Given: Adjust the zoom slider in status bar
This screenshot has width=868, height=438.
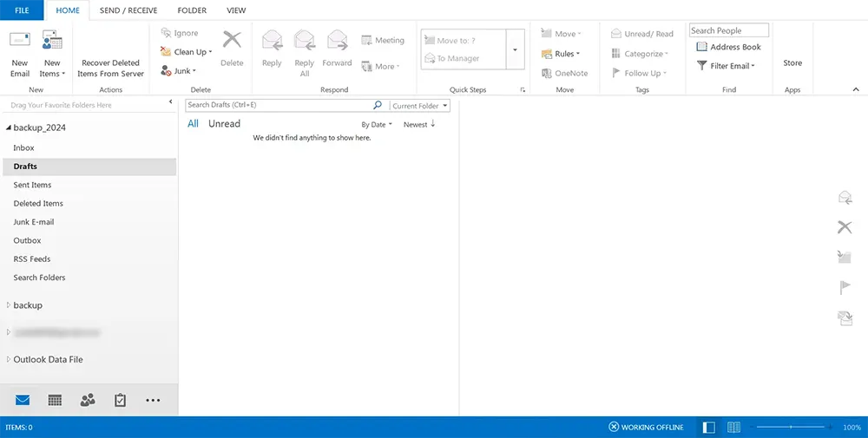Looking at the screenshot, I should point(791,427).
